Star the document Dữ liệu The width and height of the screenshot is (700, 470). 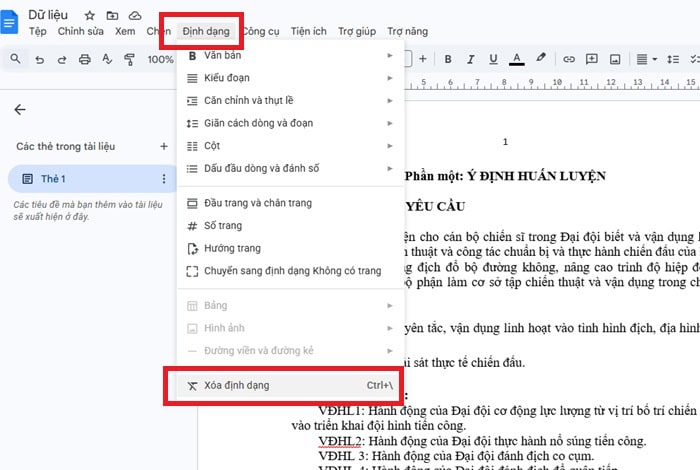point(90,16)
